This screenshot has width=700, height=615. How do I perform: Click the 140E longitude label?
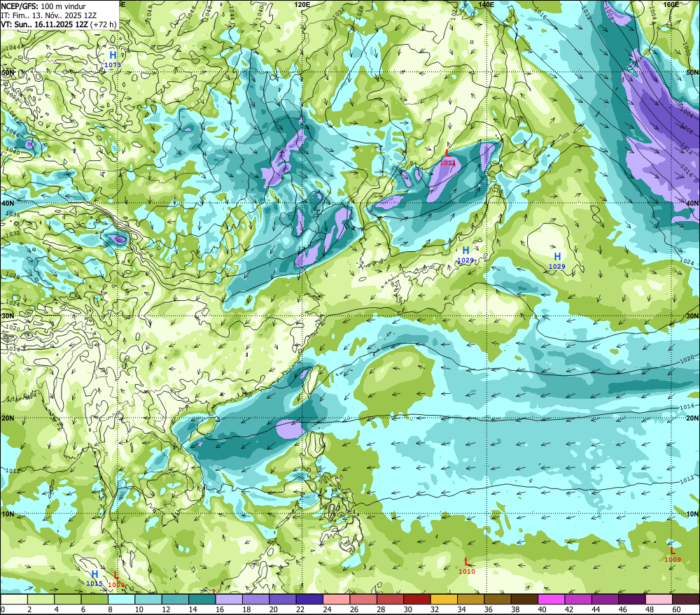[486, 4]
